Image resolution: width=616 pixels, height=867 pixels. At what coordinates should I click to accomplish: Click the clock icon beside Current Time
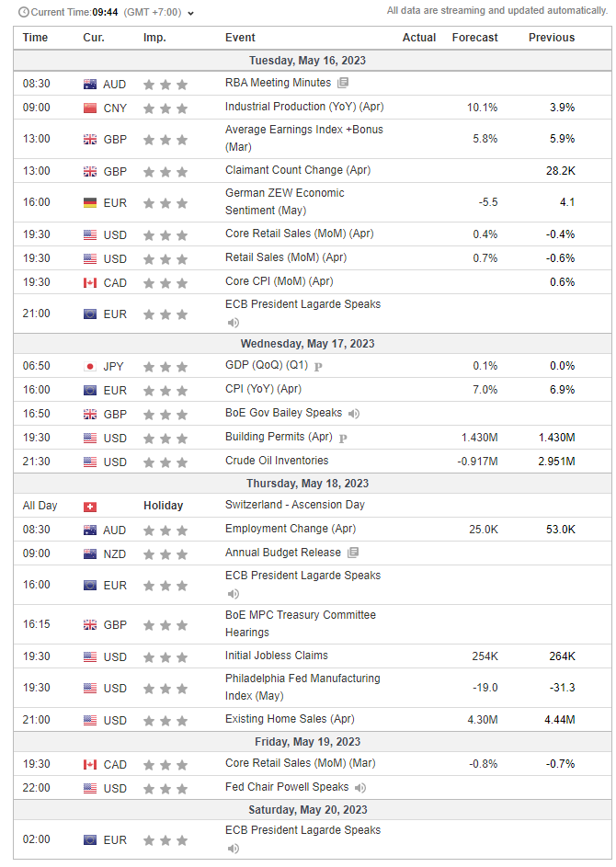[x=23, y=12]
